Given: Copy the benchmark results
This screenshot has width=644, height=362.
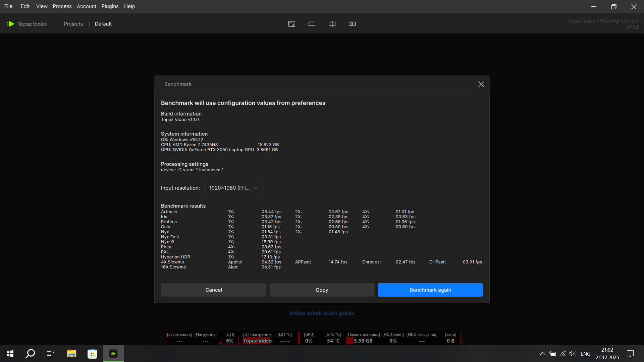Looking at the screenshot, I should pos(322,290).
